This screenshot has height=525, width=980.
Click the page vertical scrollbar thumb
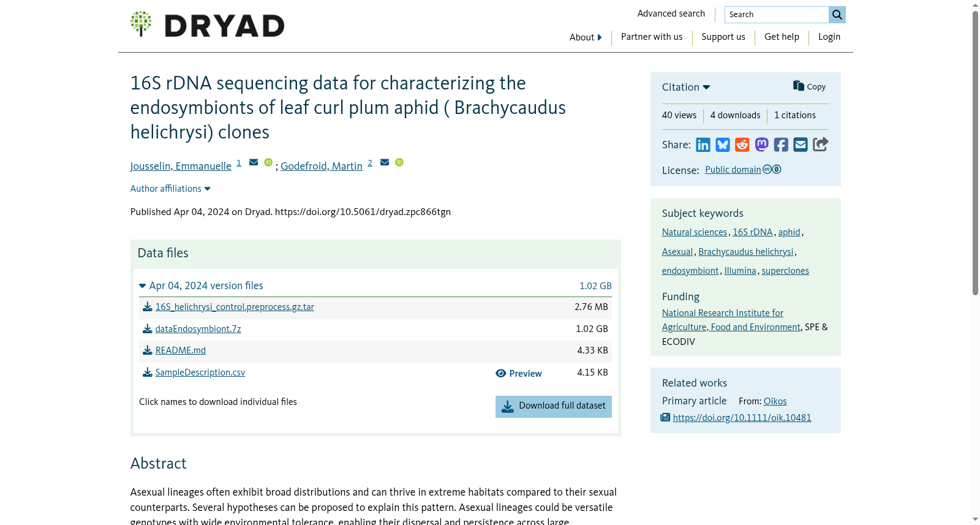[975, 153]
